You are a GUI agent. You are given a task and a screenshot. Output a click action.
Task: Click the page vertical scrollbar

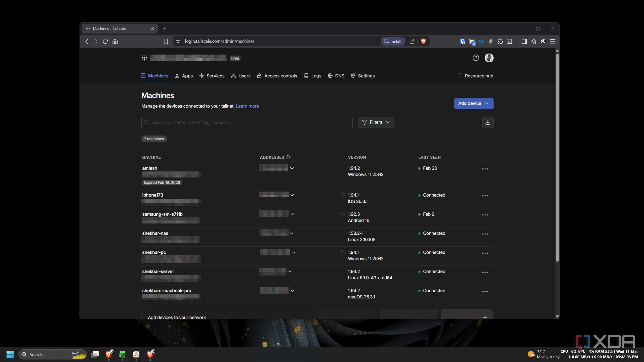point(557,157)
